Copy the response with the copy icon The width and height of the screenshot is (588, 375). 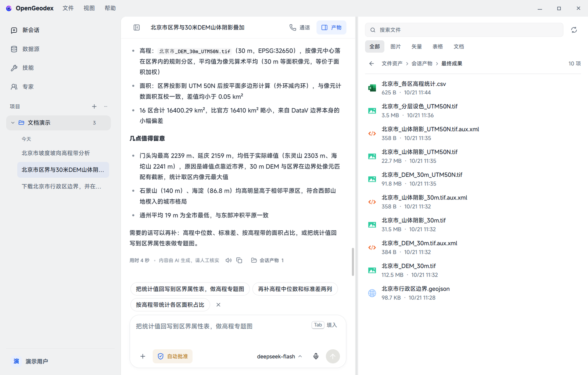point(239,260)
